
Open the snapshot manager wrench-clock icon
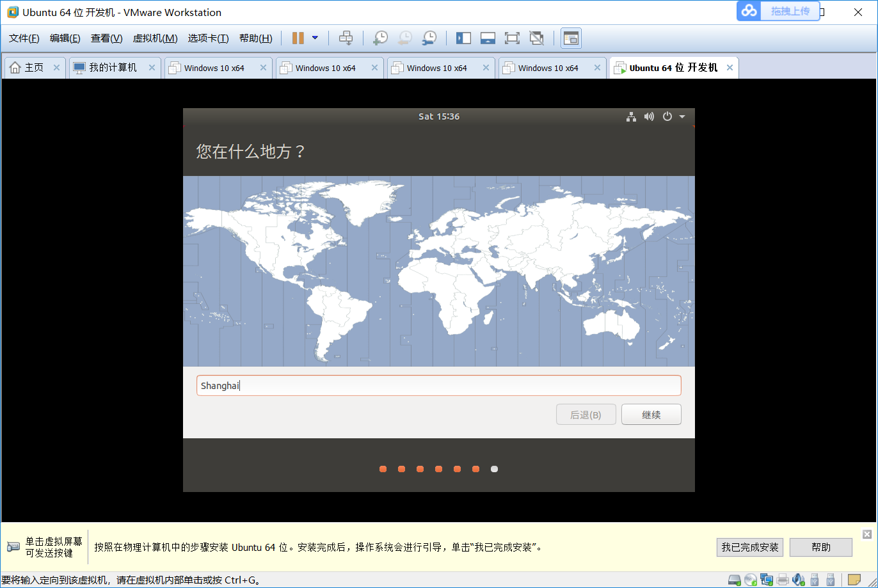click(x=429, y=38)
